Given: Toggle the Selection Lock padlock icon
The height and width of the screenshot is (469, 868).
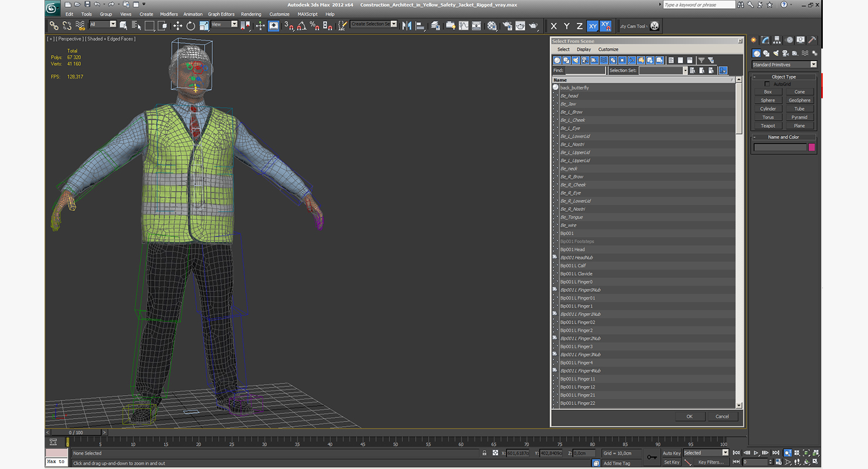Looking at the screenshot, I should (x=484, y=453).
